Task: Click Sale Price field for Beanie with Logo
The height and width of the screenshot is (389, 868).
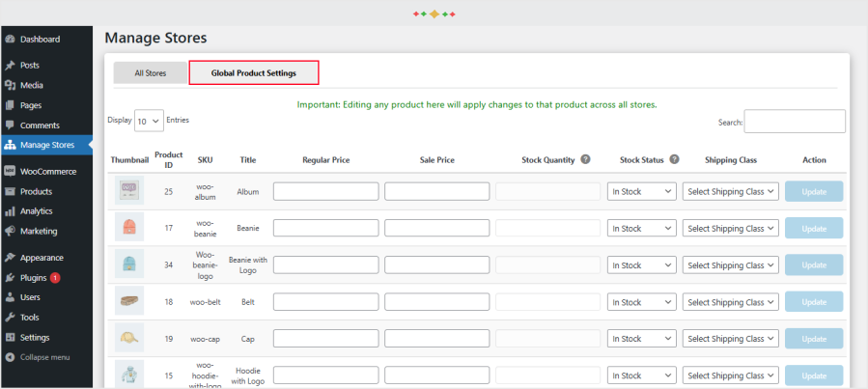Action: click(436, 265)
